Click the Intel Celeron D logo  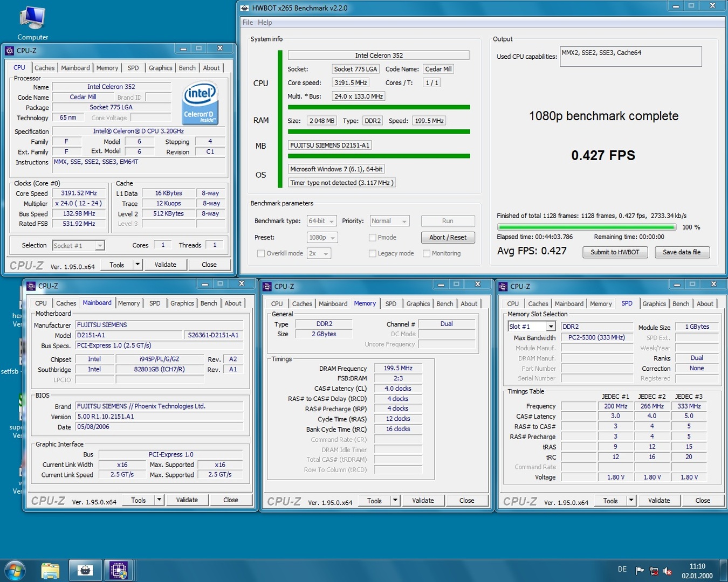click(200, 102)
